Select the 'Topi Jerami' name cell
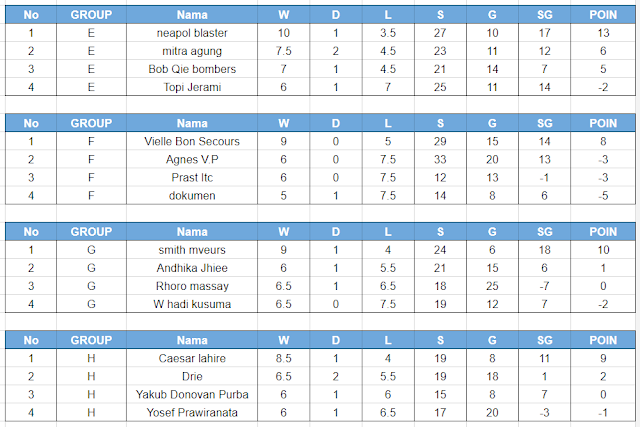The image size is (640, 427). tap(192, 87)
